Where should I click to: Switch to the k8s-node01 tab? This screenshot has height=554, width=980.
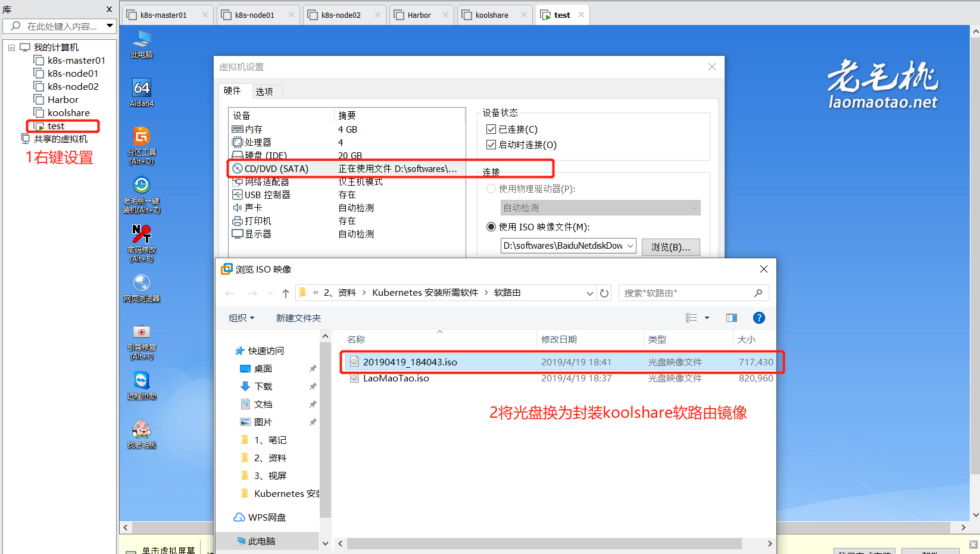(258, 15)
